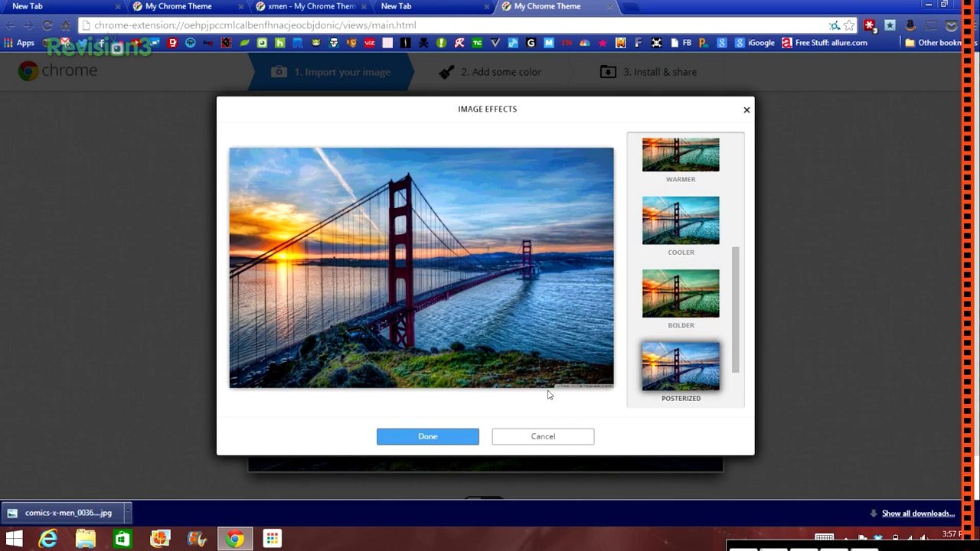Viewport: 980px width, 551px height.
Task: Click the browser back arrow
Action: (11, 25)
